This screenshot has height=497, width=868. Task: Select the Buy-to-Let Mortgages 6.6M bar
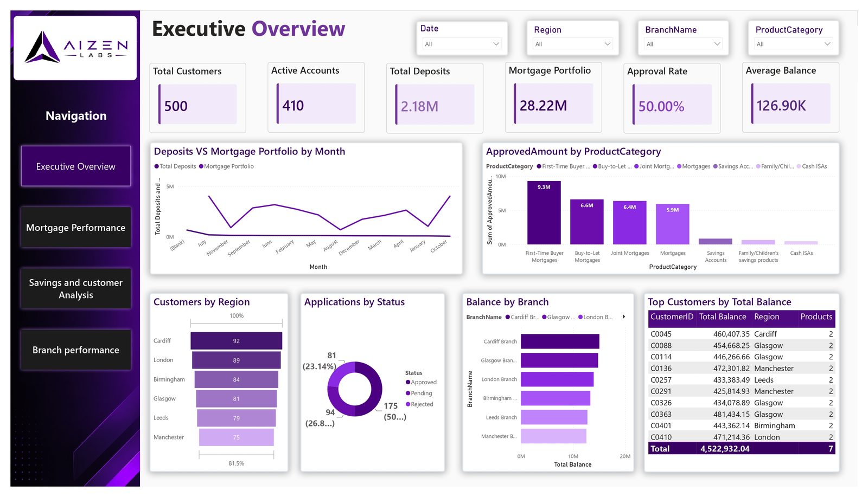tap(587, 222)
